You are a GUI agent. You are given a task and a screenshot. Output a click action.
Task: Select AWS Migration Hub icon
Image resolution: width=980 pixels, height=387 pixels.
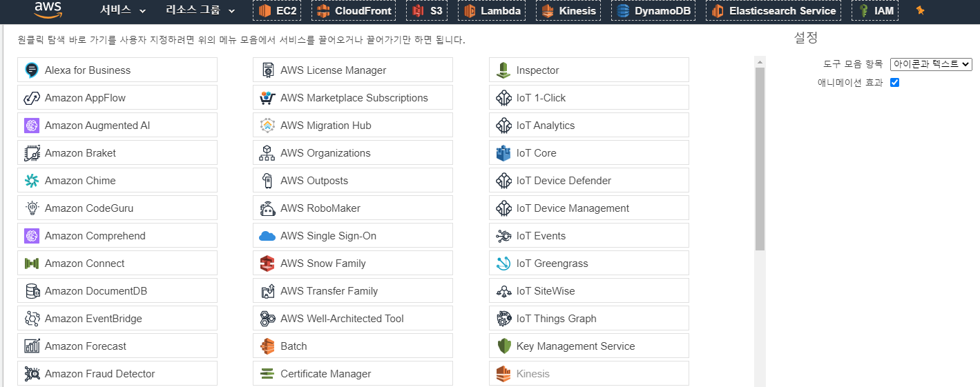267,125
